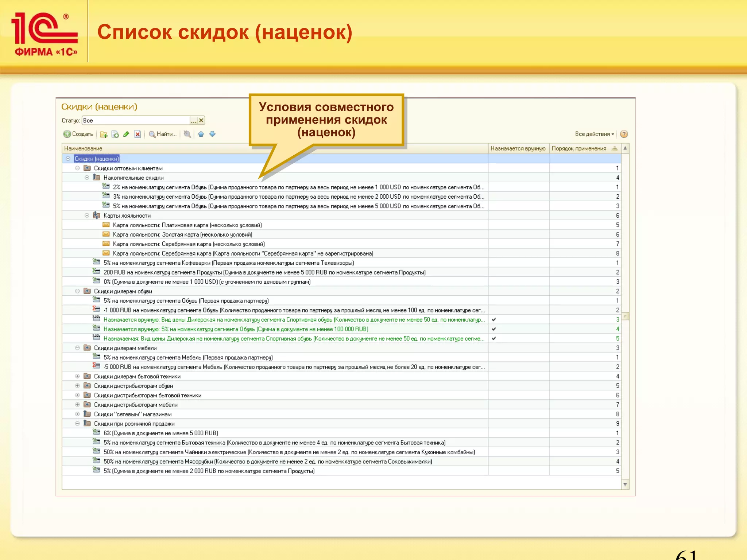This screenshot has width=747, height=560.
Task: Click the cancel search icon
Action: [187, 134]
